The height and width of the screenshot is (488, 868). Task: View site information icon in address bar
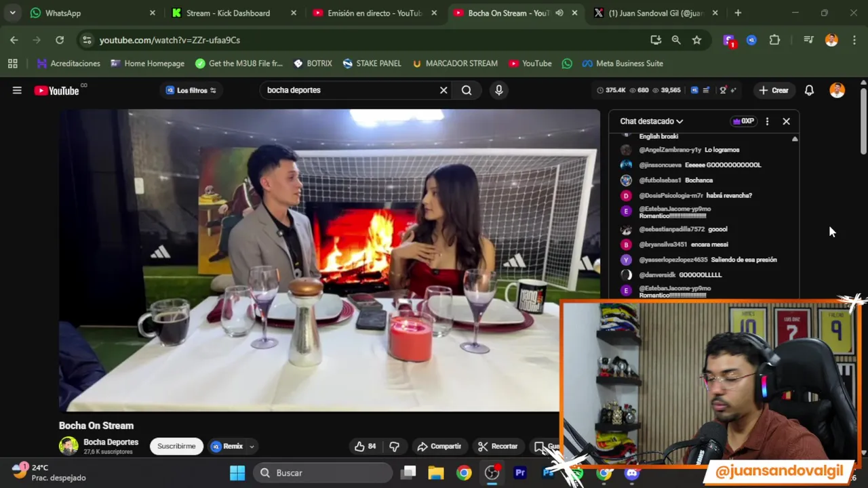[87, 40]
